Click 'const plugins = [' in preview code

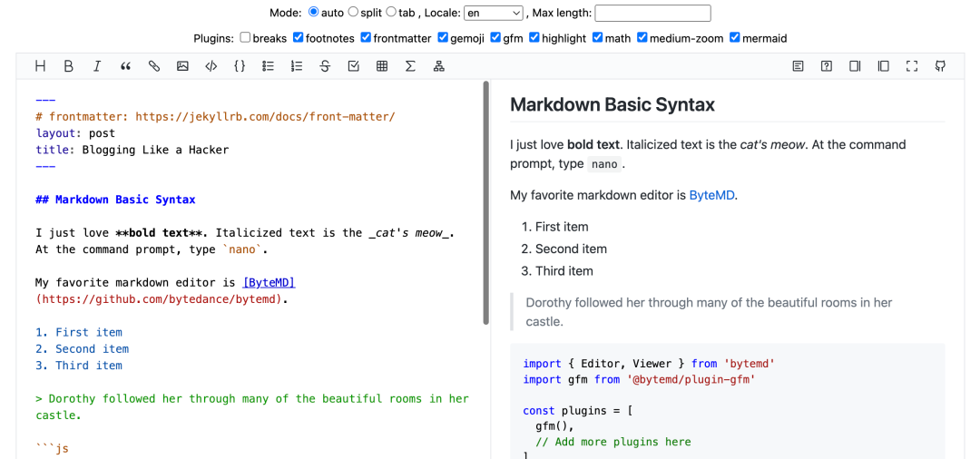(576, 411)
